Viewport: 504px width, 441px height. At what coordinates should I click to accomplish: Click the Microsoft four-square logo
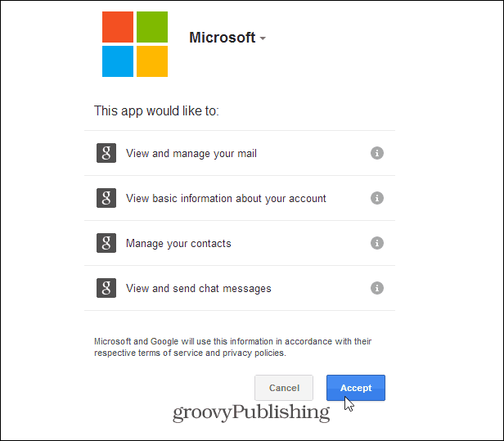click(x=135, y=44)
